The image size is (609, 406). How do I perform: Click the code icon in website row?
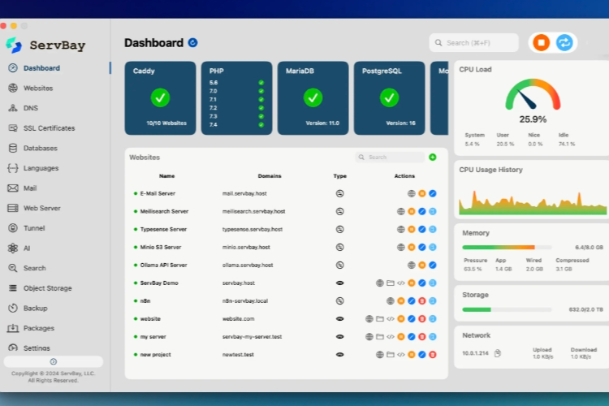pyautogui.click(x=390, y=319)
